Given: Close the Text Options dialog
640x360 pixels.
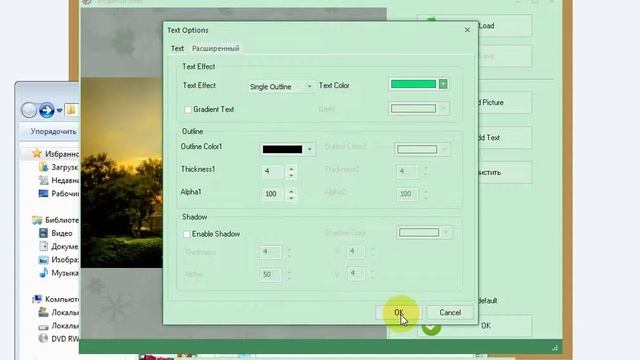Looking at the screenshot, I should coord(467,30).
